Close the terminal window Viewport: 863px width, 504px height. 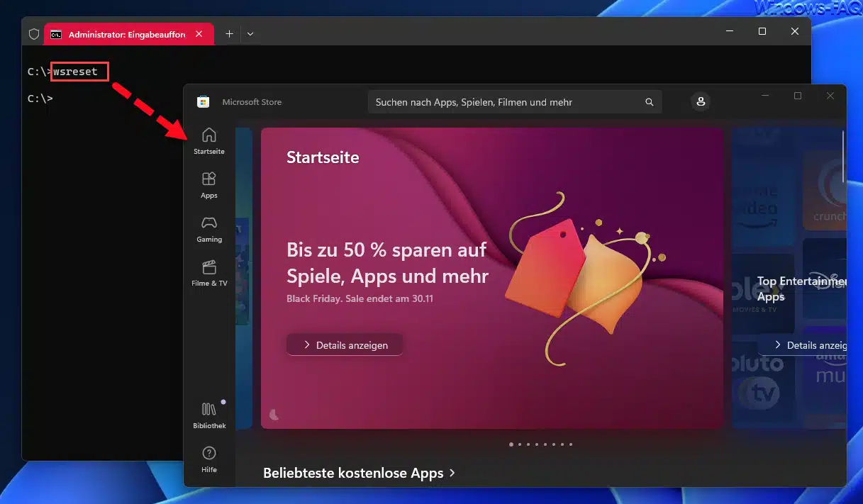795,31
